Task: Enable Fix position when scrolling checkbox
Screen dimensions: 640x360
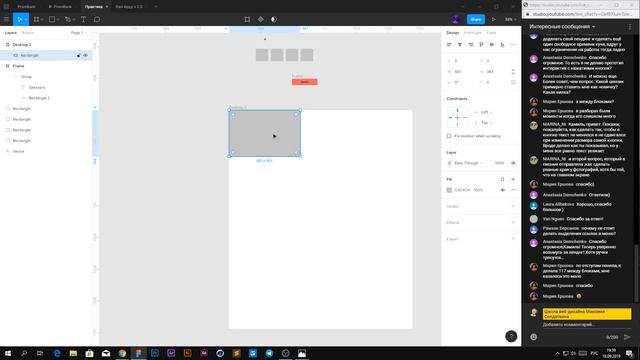Action: click(449, 136)
